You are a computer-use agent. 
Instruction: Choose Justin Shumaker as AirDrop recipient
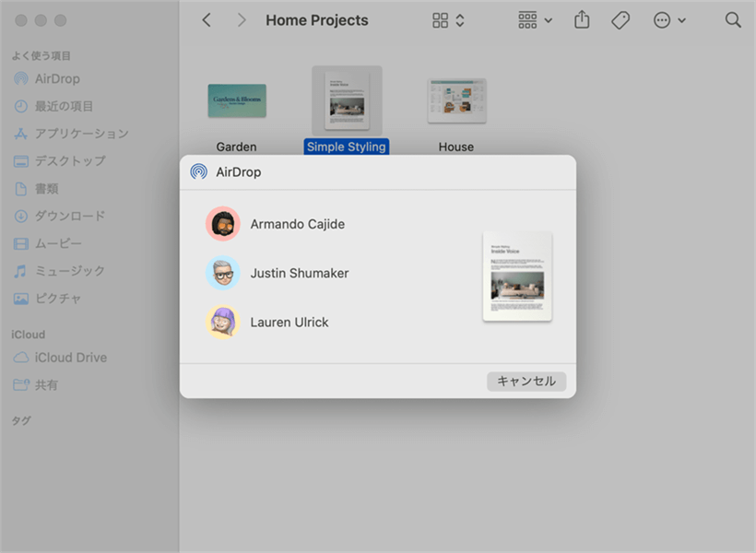pyautogui.click(x=299, y=273)
